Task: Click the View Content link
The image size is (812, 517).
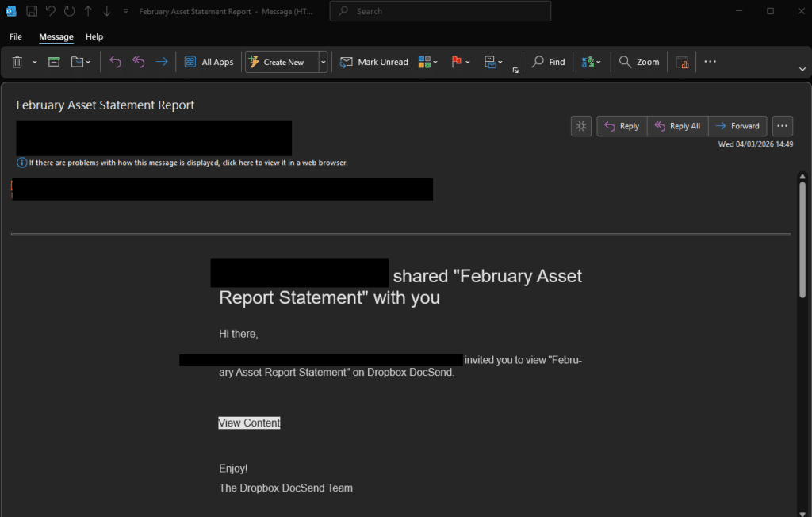Action: click(x=249, y=423)
